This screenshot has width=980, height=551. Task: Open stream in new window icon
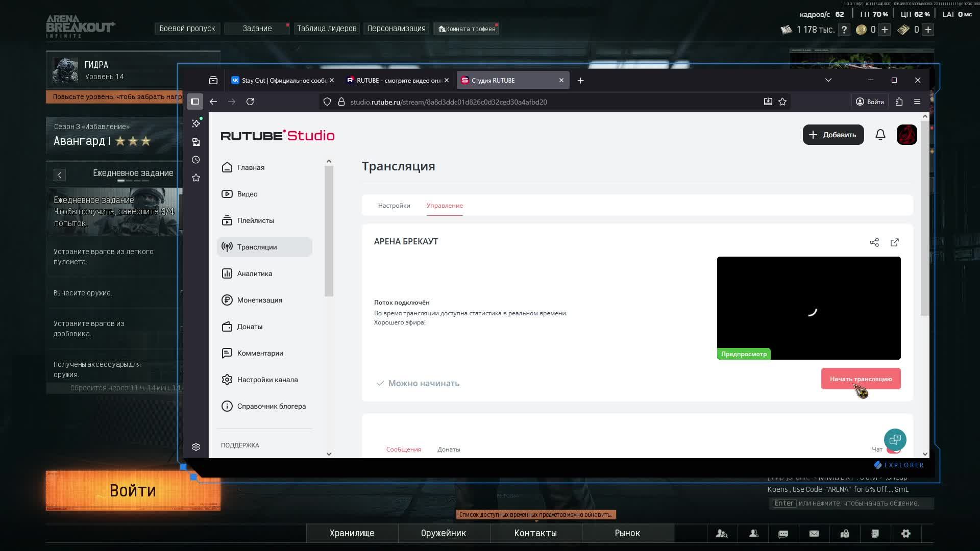pyautogui.click(x=895, y=242)
